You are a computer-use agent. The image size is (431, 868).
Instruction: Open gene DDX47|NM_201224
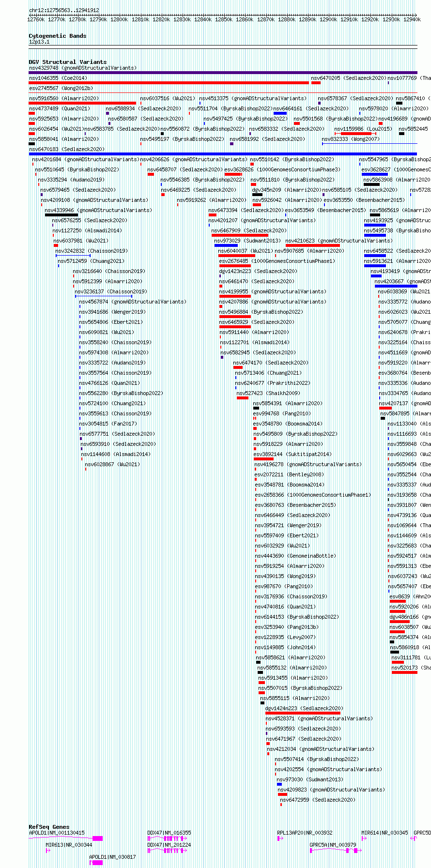coord(169,845)
